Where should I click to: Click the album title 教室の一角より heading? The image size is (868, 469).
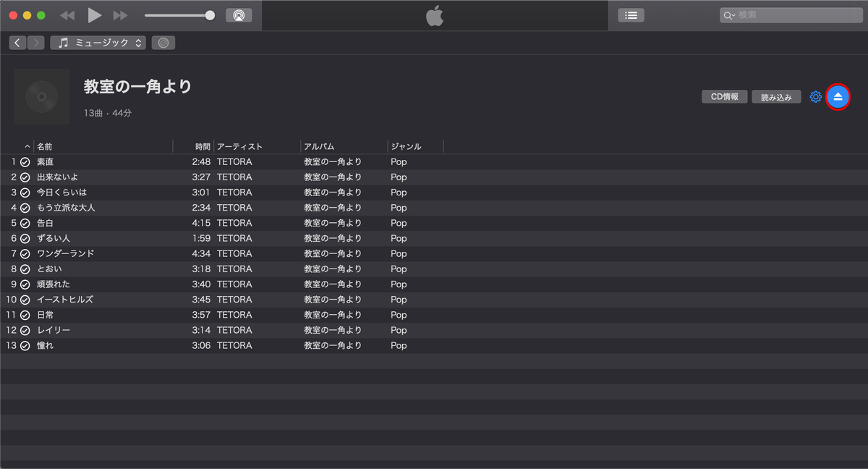coord(137,86)
